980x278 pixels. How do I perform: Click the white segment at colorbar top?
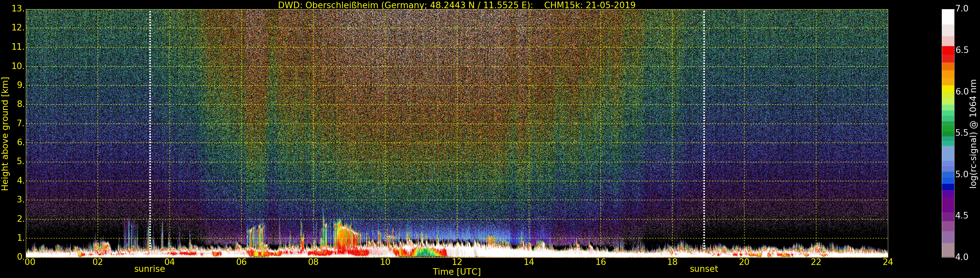(x=948, y=17)
